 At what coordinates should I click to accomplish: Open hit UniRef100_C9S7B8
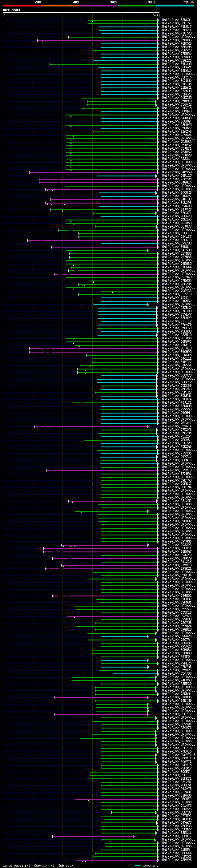(176, 244)
